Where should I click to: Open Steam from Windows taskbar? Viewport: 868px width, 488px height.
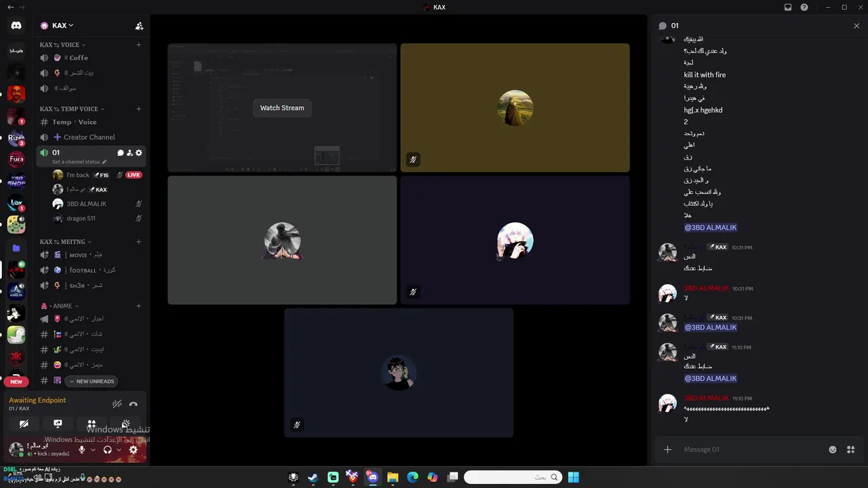313,477
